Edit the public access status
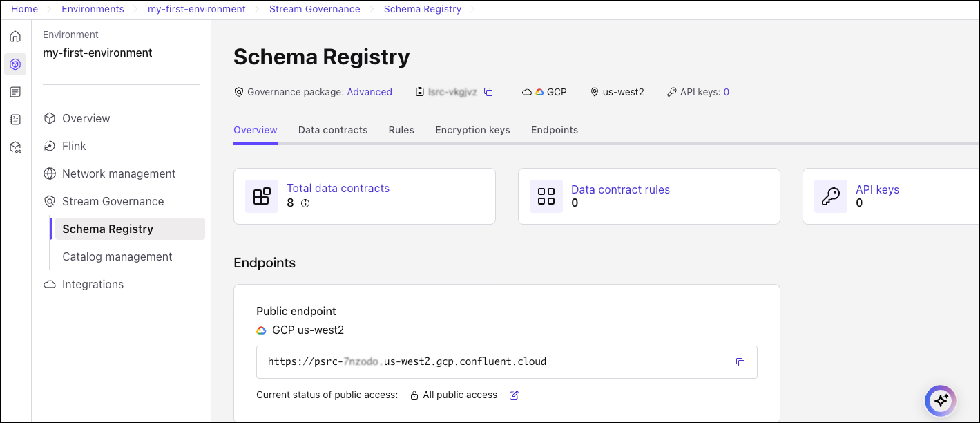The image size is (980, 423). coord(514,395)
